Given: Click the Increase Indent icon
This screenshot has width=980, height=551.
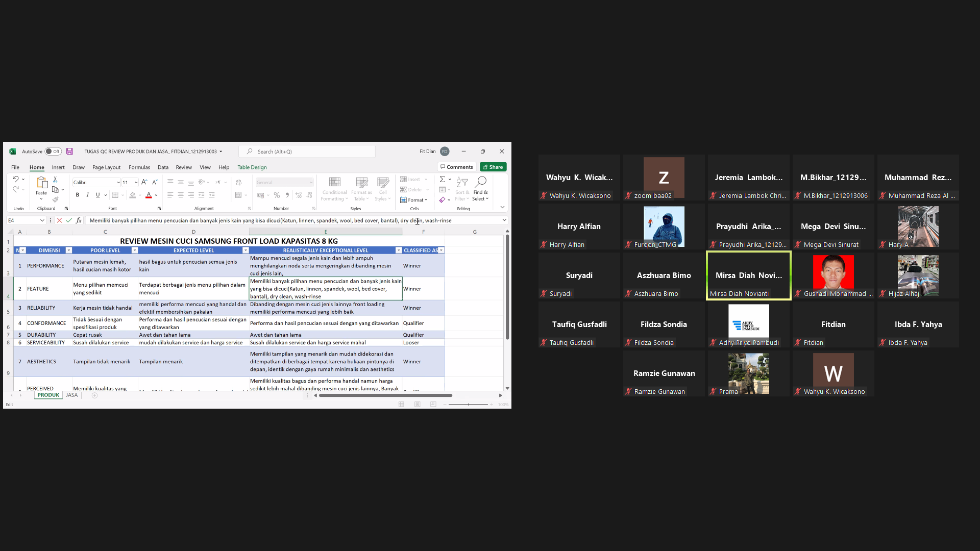Looking at the screenshot, I should click(212, 195).
